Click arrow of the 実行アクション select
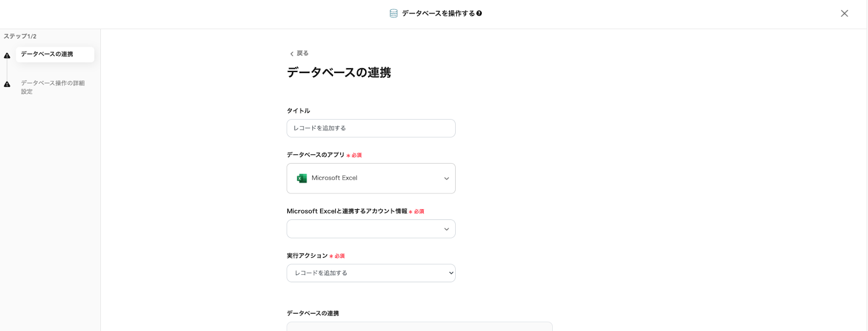Screen dimensions: 868x331 point(451,273)
